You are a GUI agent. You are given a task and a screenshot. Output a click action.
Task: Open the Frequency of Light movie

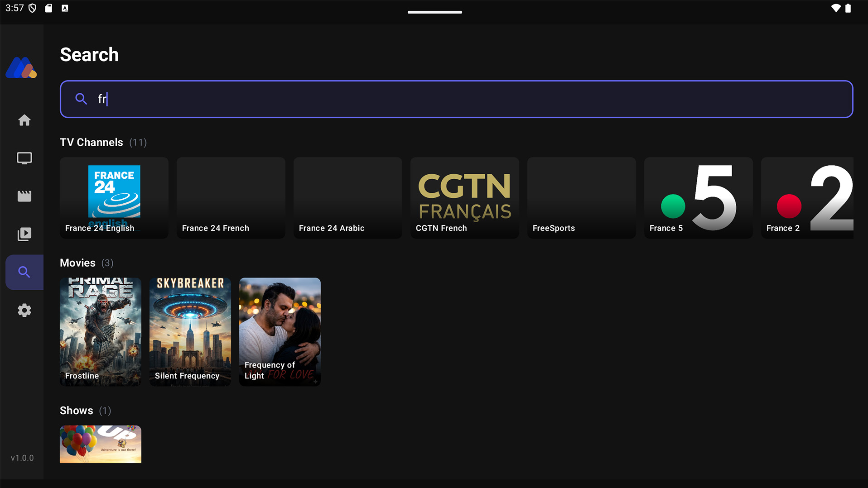pyautogui.click(x=280, y=331)
